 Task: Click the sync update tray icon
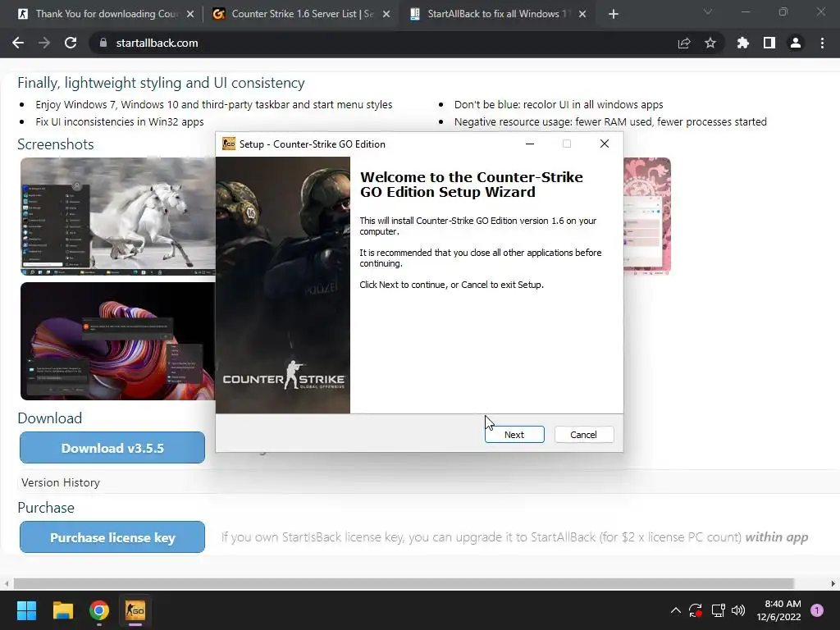click(x=696, y=610)
